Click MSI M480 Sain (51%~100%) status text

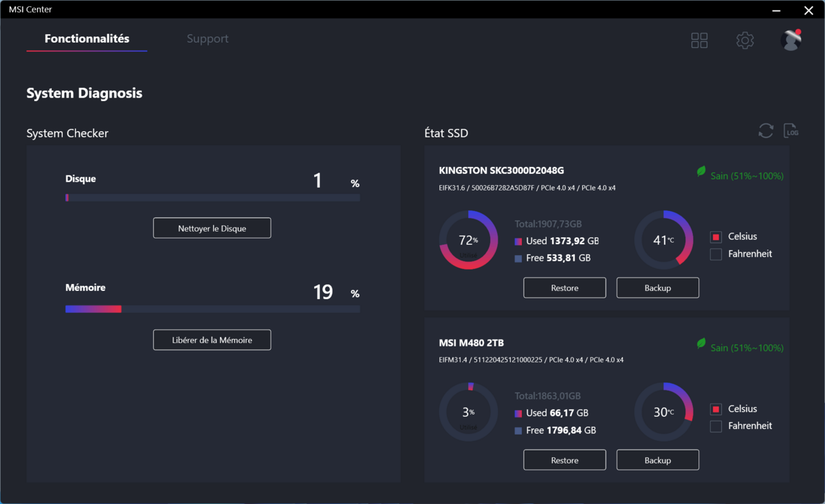747,348
